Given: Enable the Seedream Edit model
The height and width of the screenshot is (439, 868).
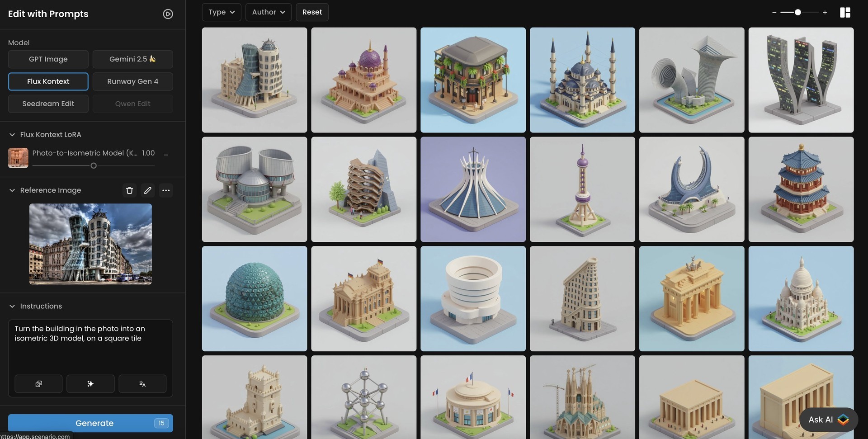Looking at the screenshot, I should point(48,104).
